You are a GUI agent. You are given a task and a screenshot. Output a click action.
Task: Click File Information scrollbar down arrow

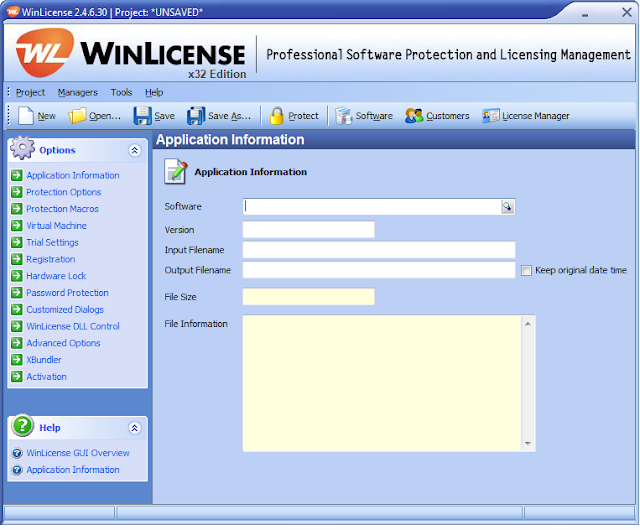pos(527,443)
